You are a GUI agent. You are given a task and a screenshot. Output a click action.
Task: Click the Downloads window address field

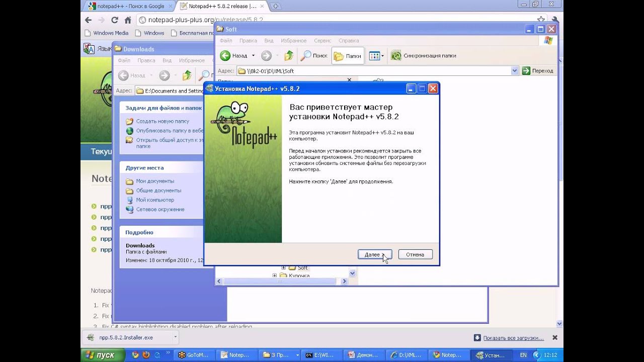[169, 91]
